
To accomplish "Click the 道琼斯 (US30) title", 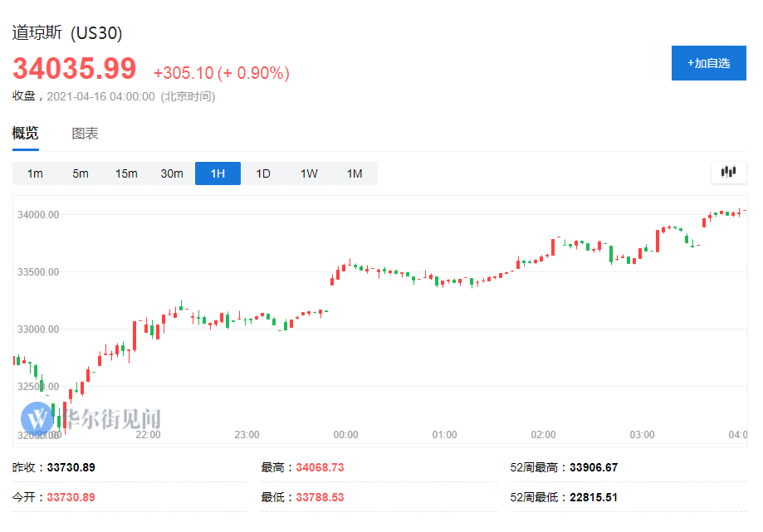I will point(67,33).
